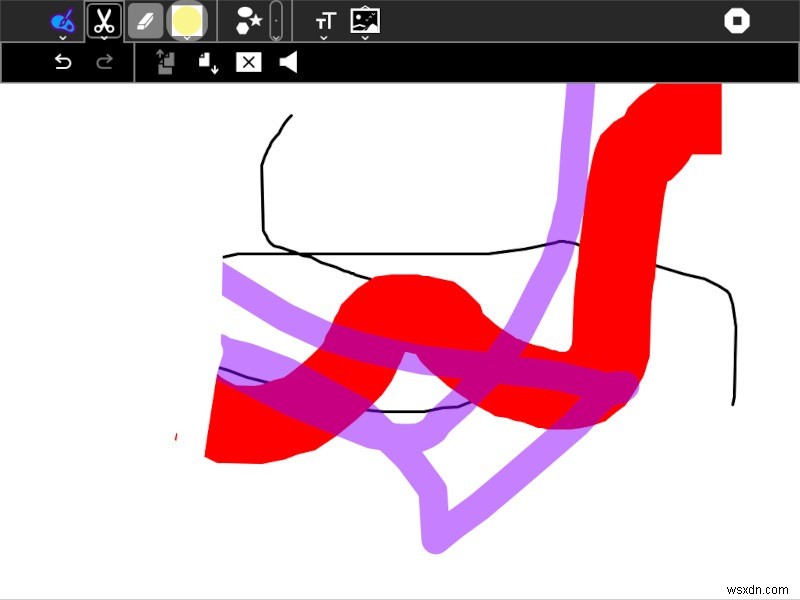Open the Image insert toolbar

click(x=365, y=22)
